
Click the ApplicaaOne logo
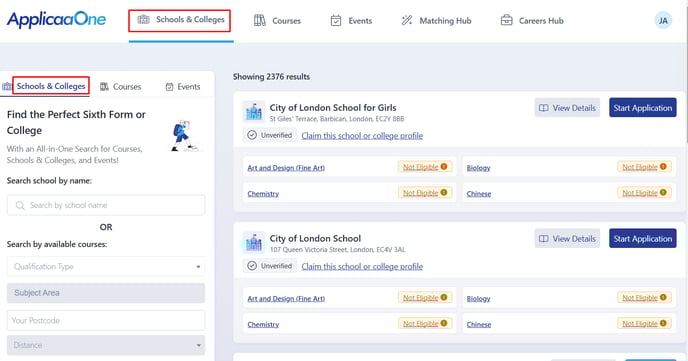56,20
